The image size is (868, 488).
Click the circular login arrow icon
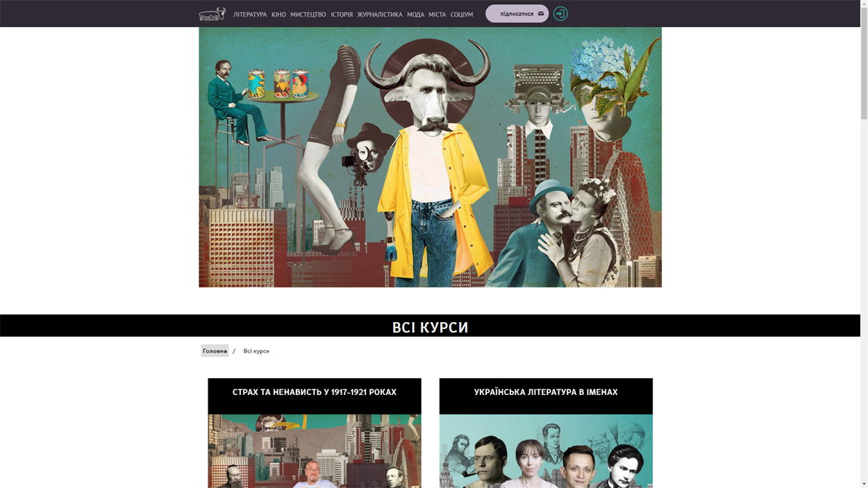pos(560,14)
